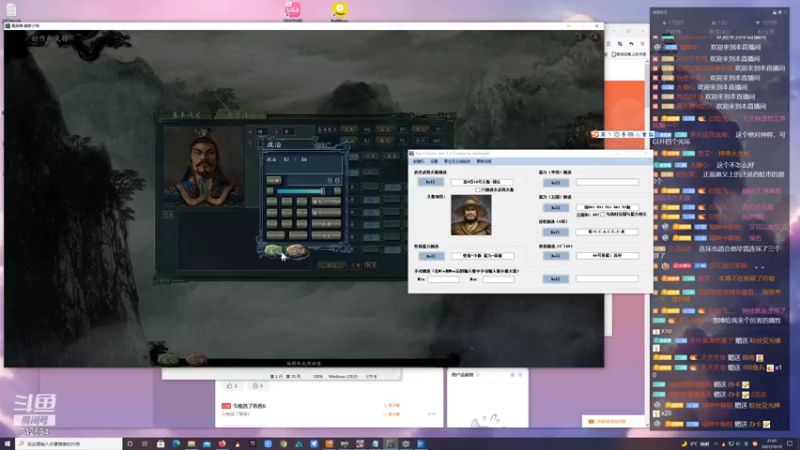Launch Microsoft Store from the taskbar
The height and width of the screenshot is (450, 800).
point(160,444)
